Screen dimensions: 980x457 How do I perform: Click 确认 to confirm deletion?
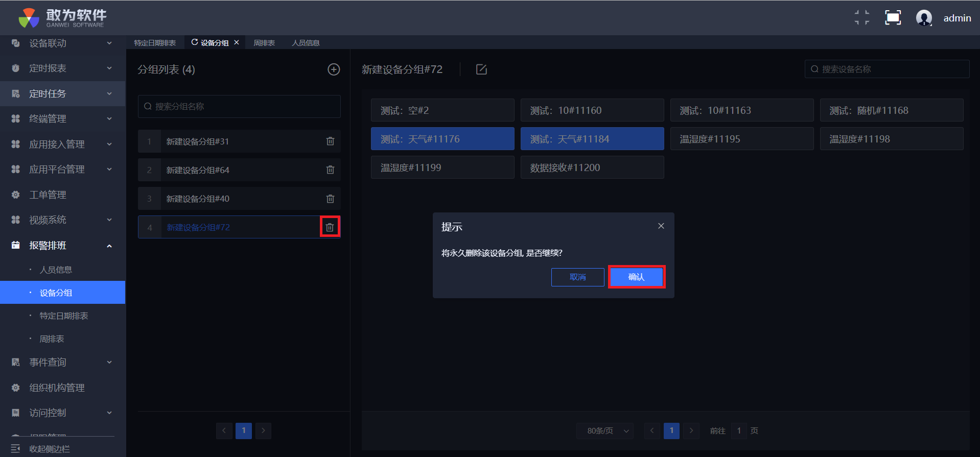[636, 277]
